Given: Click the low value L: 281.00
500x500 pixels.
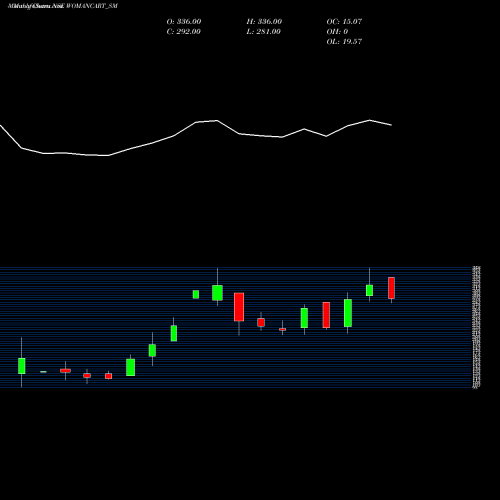Looking at the screenshot, I should click(x=263, y=31).
